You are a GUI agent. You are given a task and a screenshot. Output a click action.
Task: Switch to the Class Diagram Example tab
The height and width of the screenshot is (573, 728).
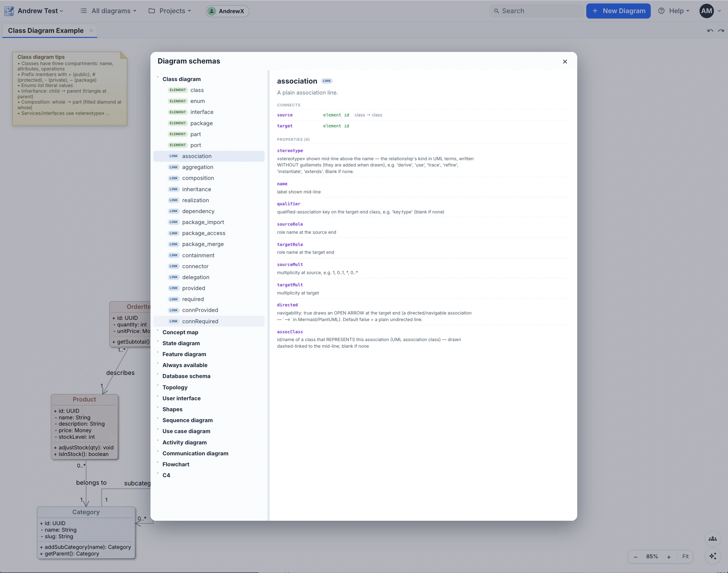(46, 31)
